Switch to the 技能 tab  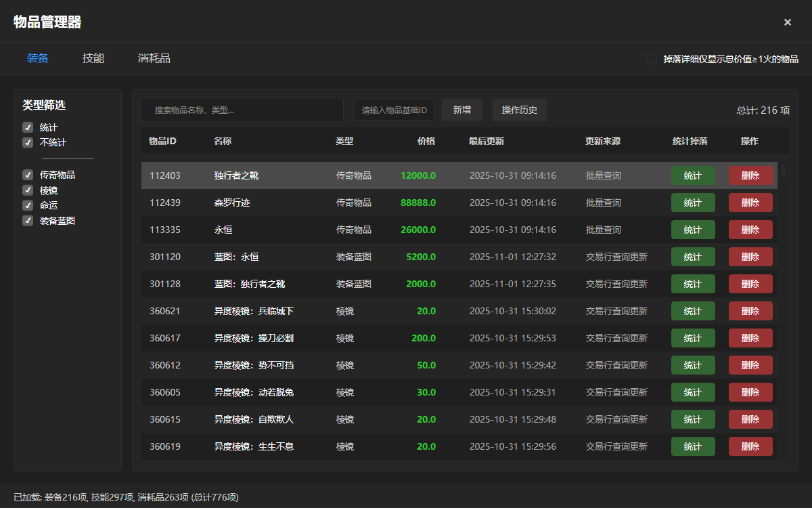93,58
